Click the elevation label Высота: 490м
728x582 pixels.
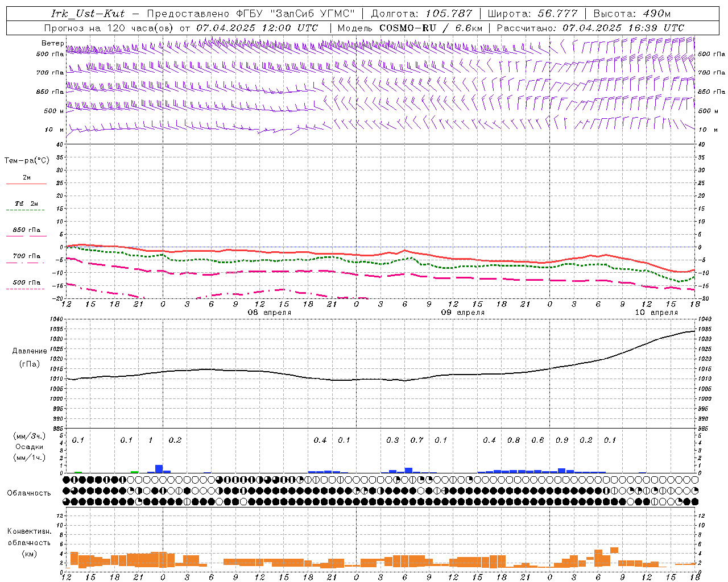tap(632, 14)
